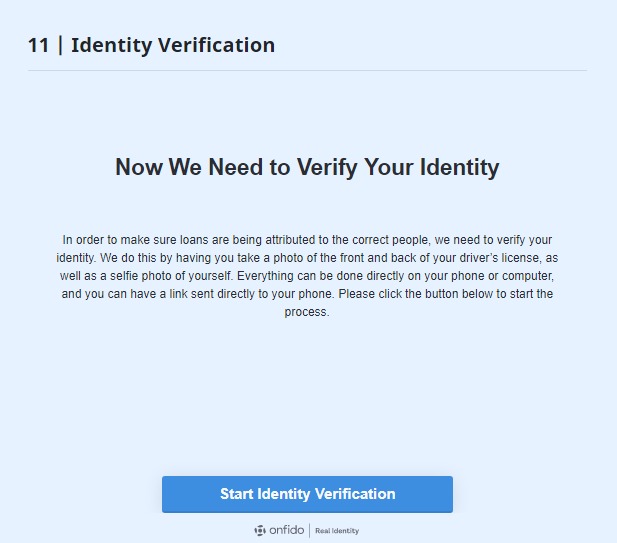
Task: Click the word Verify in the large heading
Action: tap(327, 167)
